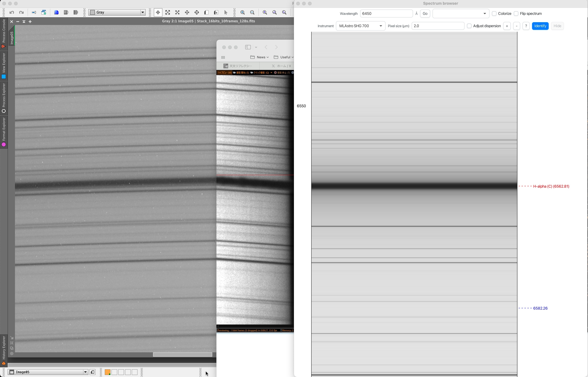Click the orange color swatch in bottom bar

pyautogui.click(x=107, y=372)
